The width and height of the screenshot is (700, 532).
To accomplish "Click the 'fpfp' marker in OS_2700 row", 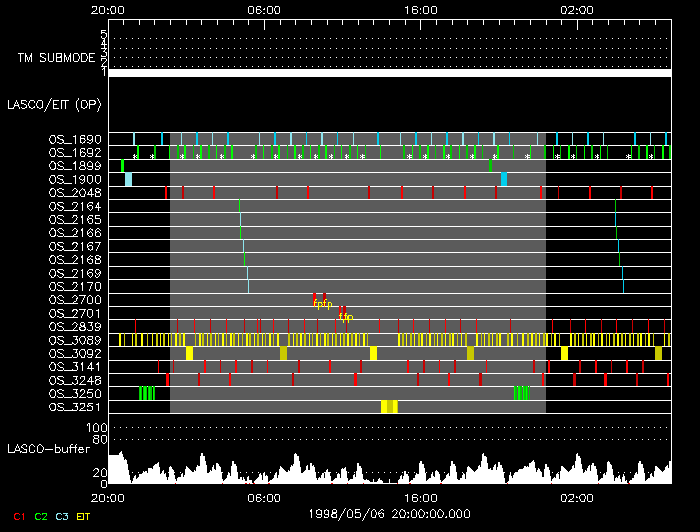I will point(322,304).
